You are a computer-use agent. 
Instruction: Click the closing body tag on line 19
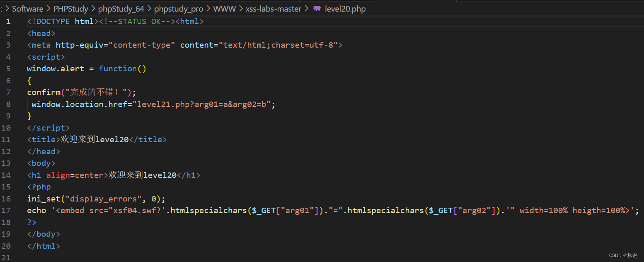44,234
